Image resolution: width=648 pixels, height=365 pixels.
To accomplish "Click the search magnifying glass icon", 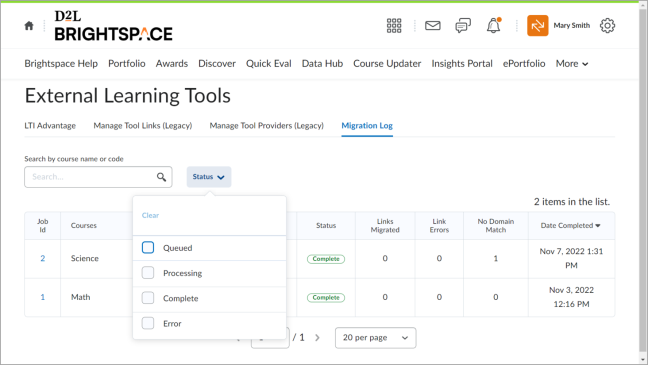I will [x=161, y=177].
